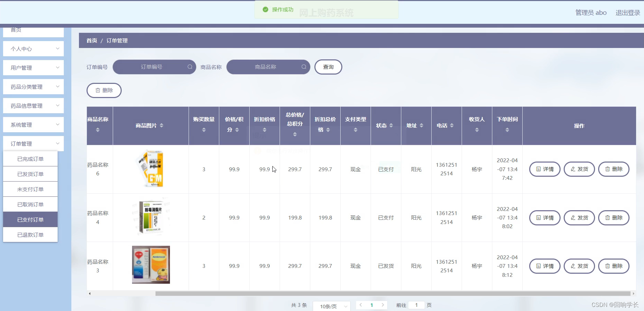This screenshot has width=644, height=311.
Task: Click the magnifier icon in 订单编号 field
Action: coord(190,67)
